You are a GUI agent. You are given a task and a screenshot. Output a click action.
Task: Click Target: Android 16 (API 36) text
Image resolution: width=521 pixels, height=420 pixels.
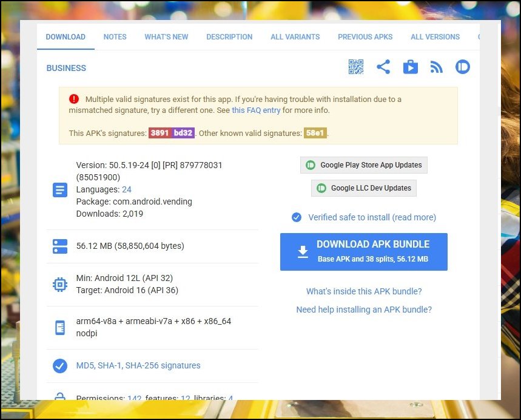coord(127,290)
